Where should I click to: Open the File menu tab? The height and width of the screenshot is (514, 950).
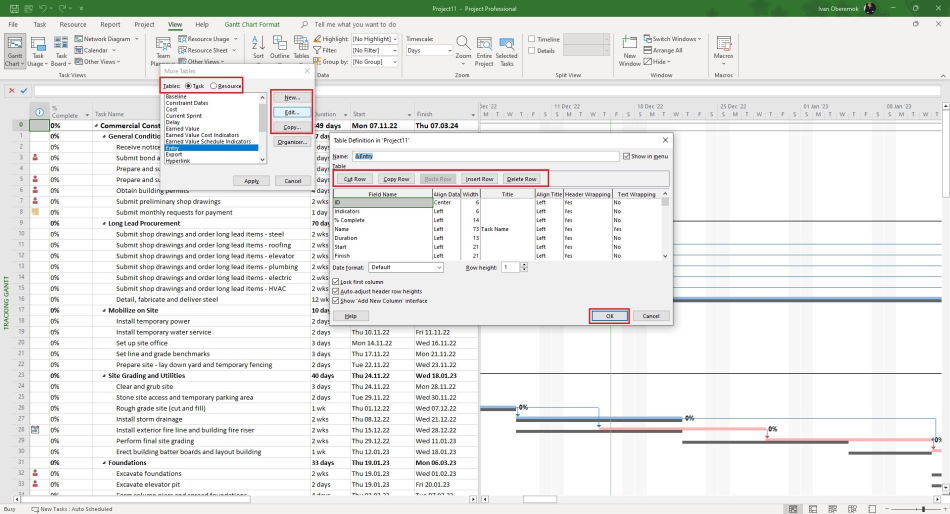13,24
